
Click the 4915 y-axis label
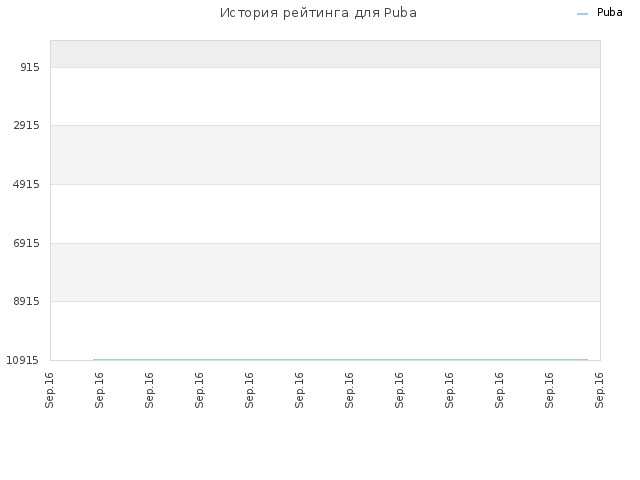point(27,184)
